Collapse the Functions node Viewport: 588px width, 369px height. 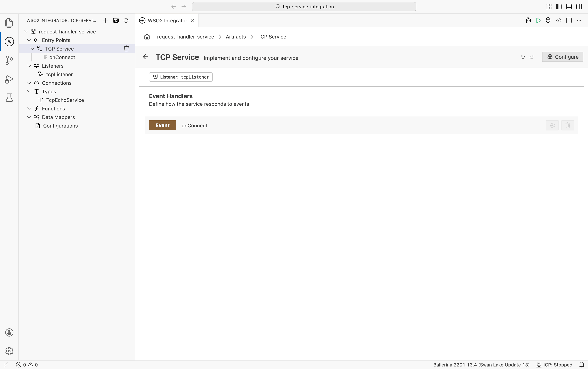point(29,108)
